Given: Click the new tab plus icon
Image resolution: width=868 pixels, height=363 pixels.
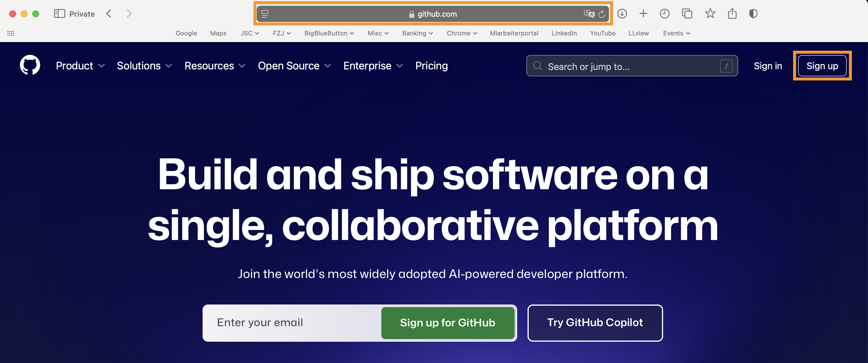Looking at the screenshot, I should pyautogui.click(x=643, y=14).
